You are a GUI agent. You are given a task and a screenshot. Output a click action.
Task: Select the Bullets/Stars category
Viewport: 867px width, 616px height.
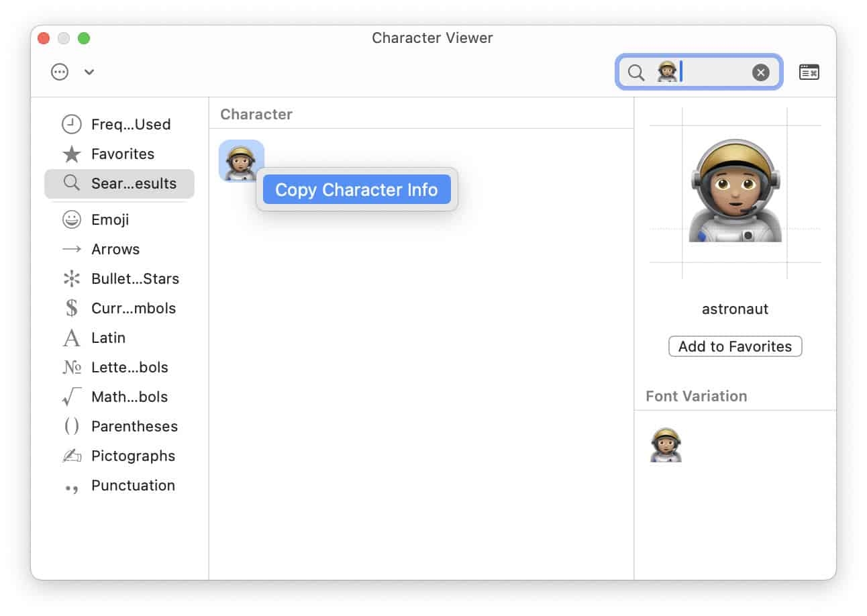(134, 278)
